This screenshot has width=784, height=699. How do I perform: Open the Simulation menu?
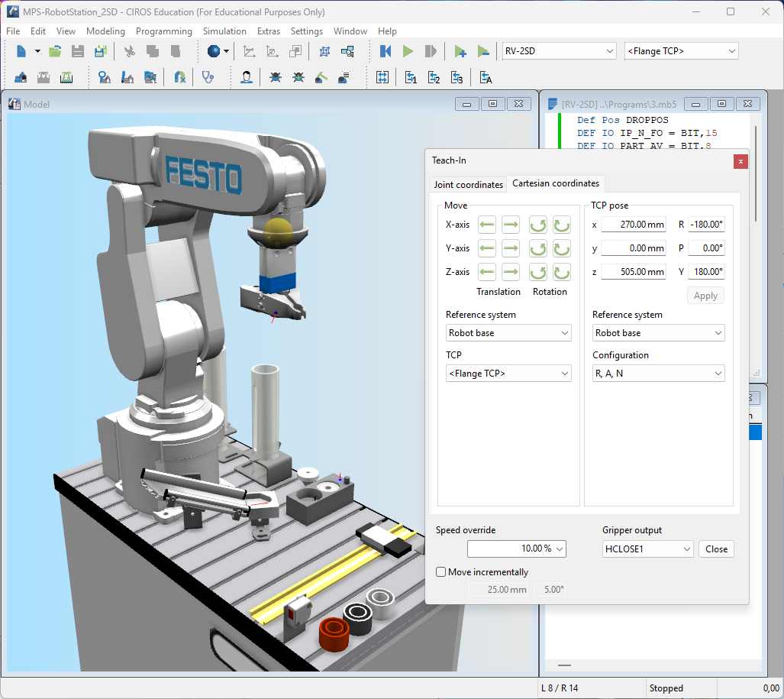pos(224,31)
